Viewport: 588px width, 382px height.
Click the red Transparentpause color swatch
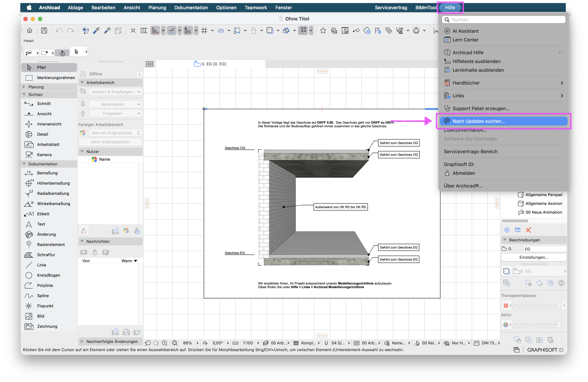pyautogui.click(x=506, y=306)
